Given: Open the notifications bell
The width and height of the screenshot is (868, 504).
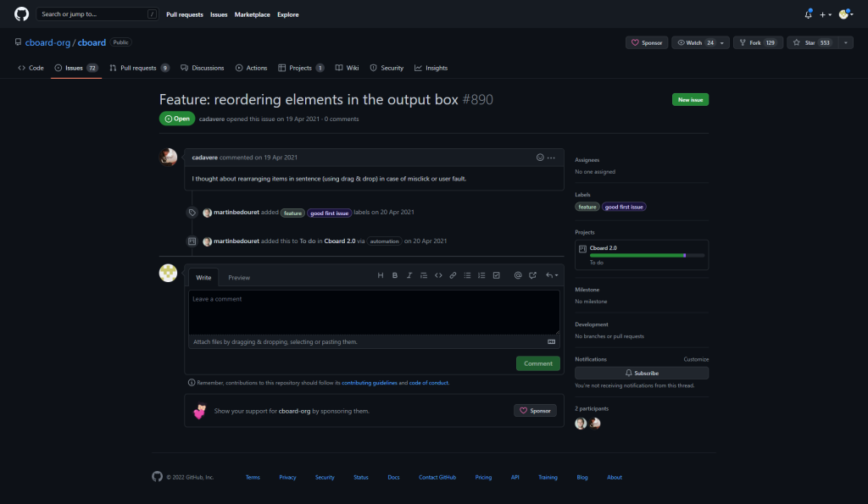Looking at the screenshot, I should (808, 14).
